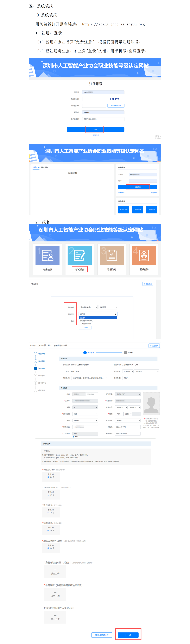Open the 证书查询 card icon
The image size is (190, 644).
click(144, 255)
